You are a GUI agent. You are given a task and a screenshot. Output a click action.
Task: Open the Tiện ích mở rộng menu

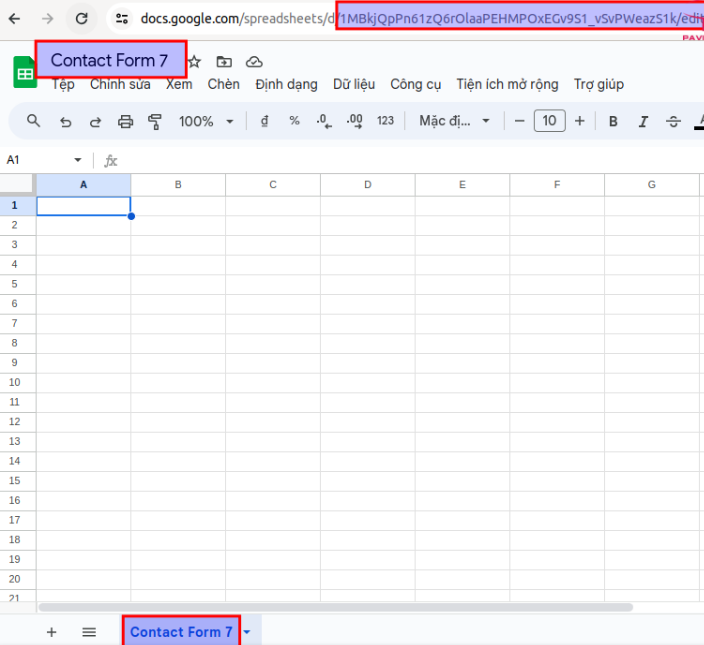tap(506, 84)
